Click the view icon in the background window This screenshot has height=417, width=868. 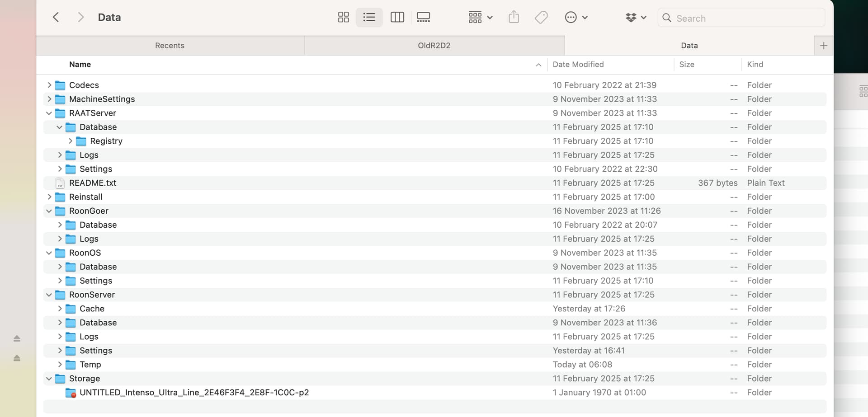tap(863, 91)
